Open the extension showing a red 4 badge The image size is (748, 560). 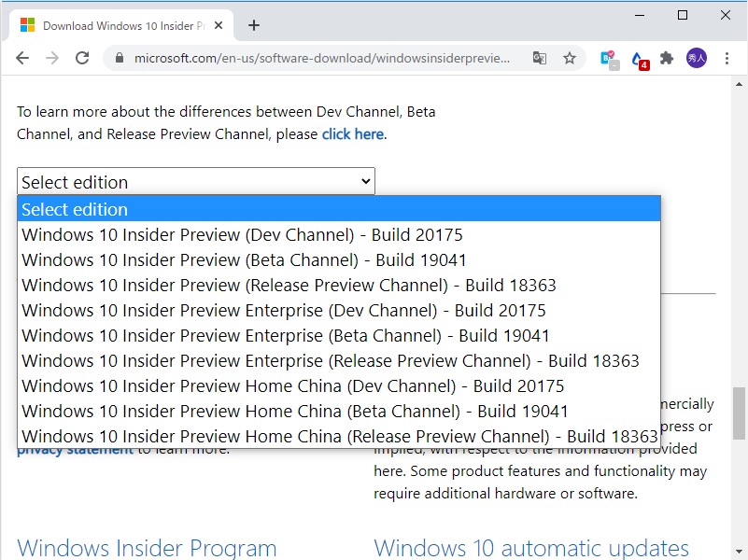coord(637,57)
